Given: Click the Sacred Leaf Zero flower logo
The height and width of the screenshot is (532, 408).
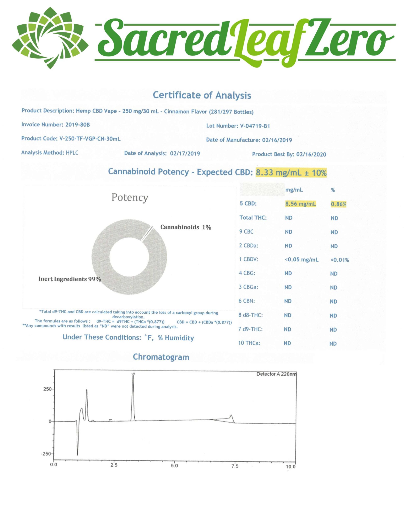Looking at the screenshot, I should (50, 38).
